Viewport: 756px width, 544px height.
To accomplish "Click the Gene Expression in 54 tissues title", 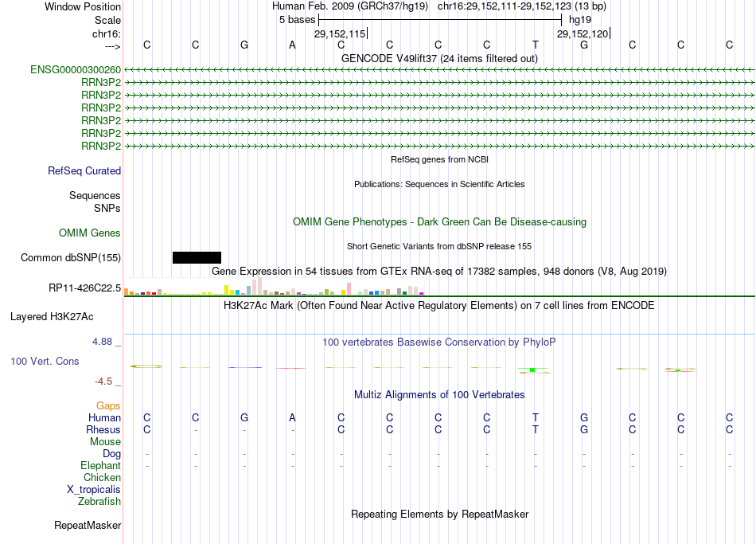I will (x=439, y=272).
